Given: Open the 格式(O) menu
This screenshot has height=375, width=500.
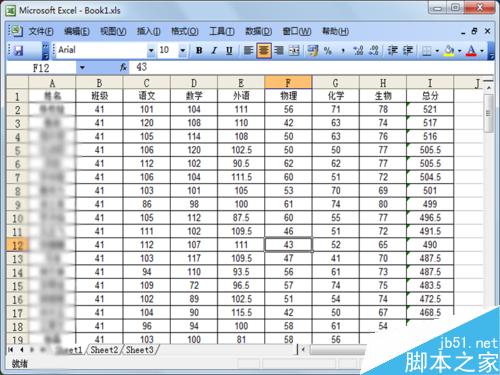Looking at the screenshot, I should click(x=185, y=32).
